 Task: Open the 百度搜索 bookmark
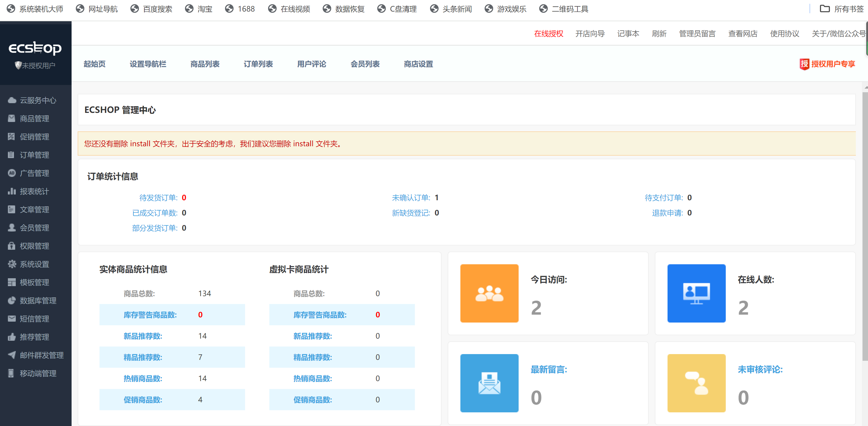(x=151, y=9)
